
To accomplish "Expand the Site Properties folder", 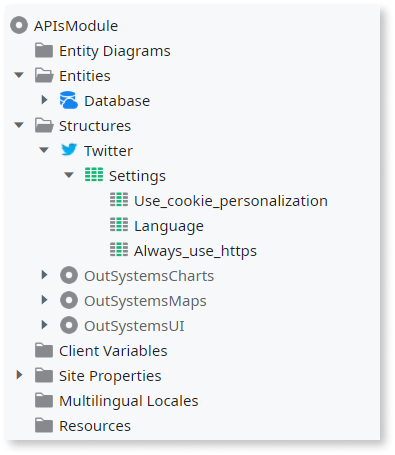I will click(19, 375).
